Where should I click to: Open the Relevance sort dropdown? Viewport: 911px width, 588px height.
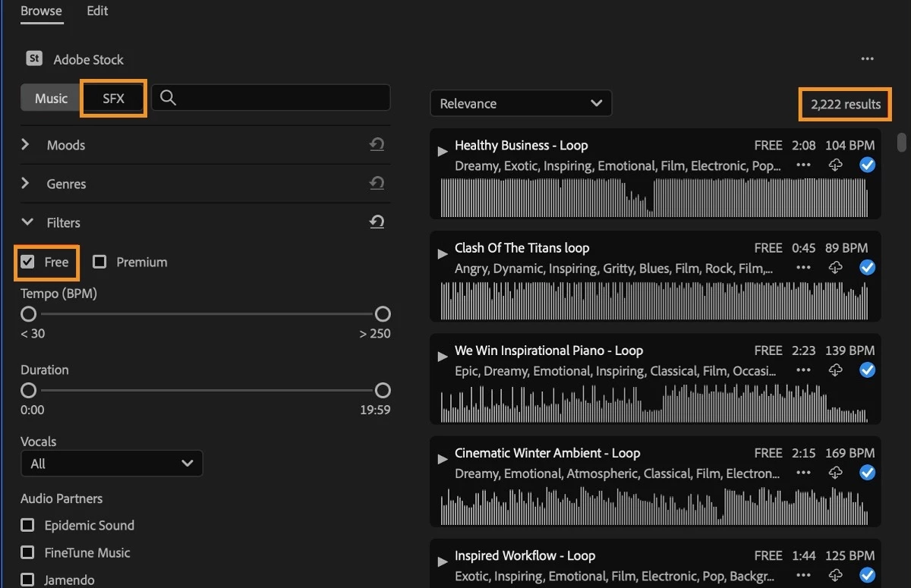pyautogui.click(x=521, y=103)
